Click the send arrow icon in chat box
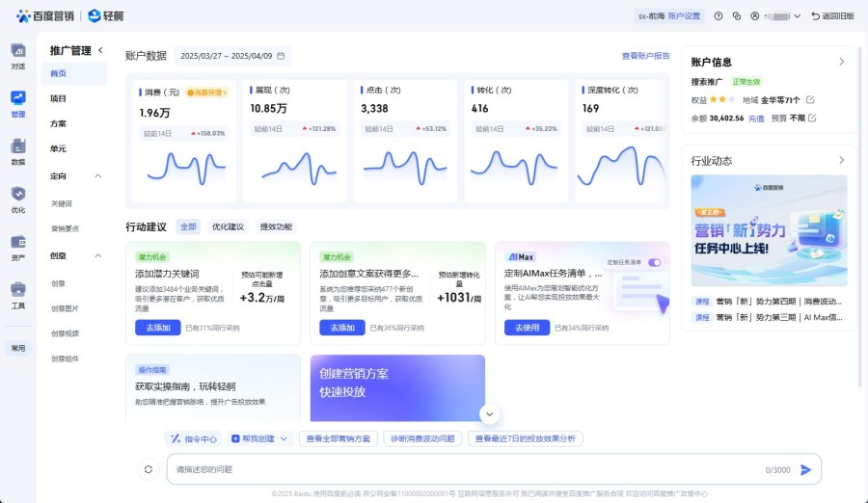 805,470
